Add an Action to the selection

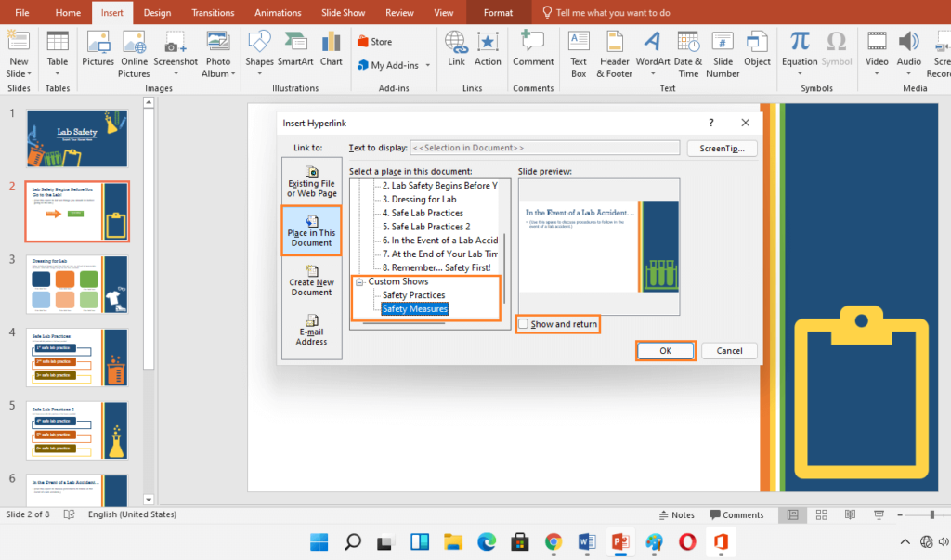(488, 48)
